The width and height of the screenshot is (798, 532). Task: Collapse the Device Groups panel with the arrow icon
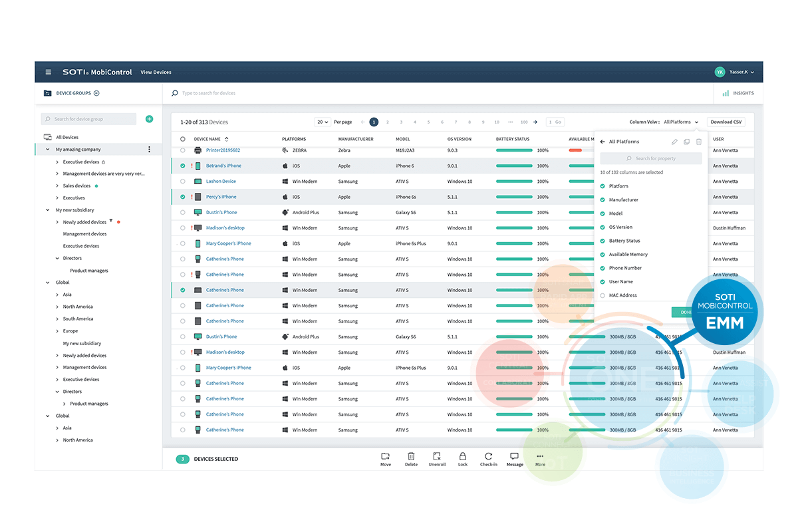pos(96,93)
